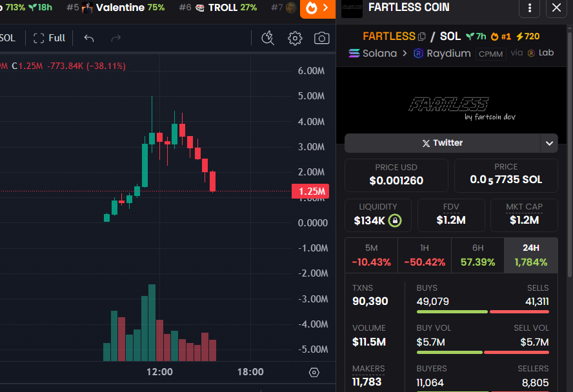The height and width of the screenshot is (392, 573).
Task: Click the FARTLESS token name in pair header
Action: coord(389,37)
